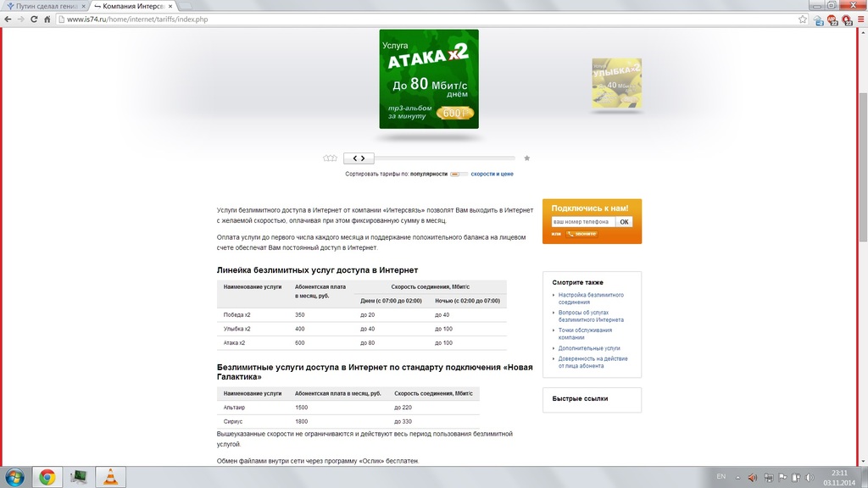
Task: Click the tariff carousel slider handle
Action: tap(359, 158)
